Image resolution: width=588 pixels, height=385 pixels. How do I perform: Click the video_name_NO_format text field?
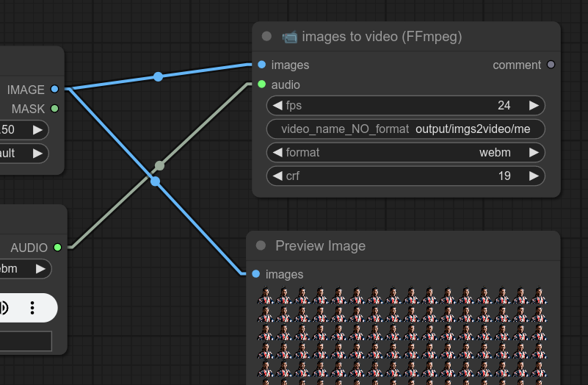coord(405,129)
